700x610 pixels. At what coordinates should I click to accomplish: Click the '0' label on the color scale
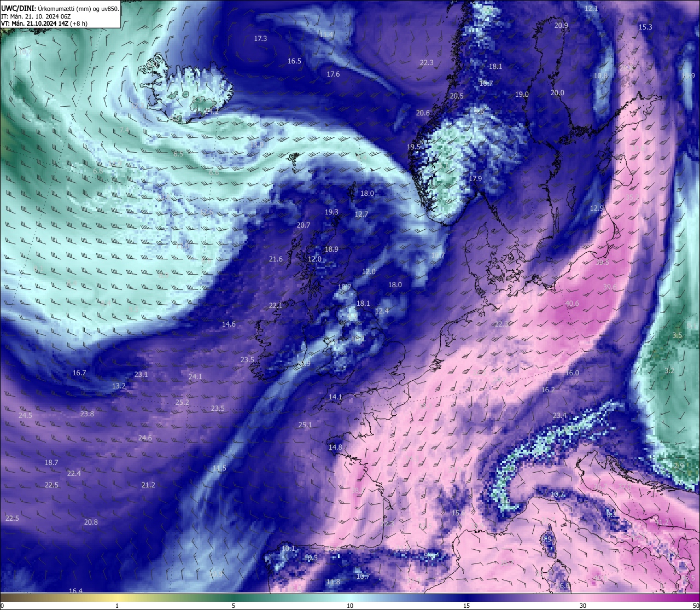click(x=2, y=606)
